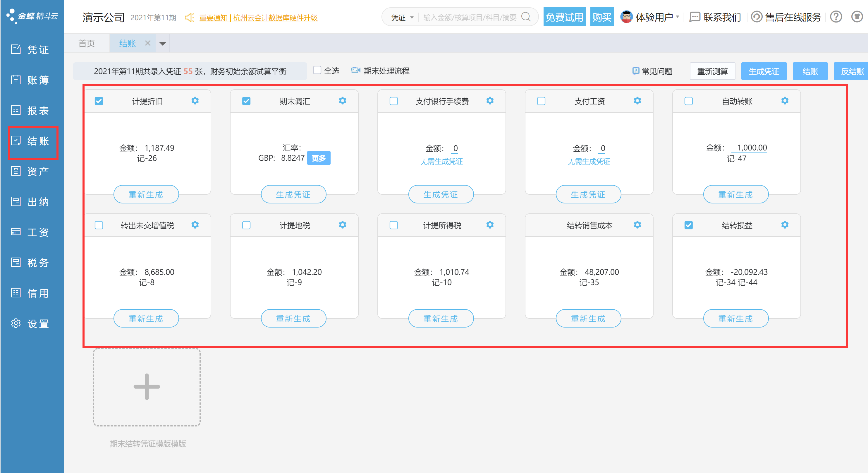Click gear icon on 支付工资 card
Screen dimensions: 868x473
(x=637, y=101)
